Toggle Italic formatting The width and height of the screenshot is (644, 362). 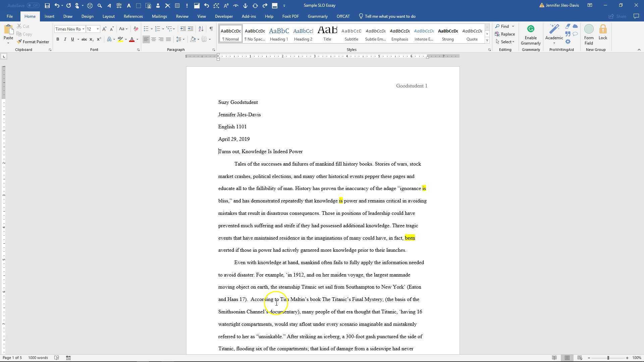(65, 39)
